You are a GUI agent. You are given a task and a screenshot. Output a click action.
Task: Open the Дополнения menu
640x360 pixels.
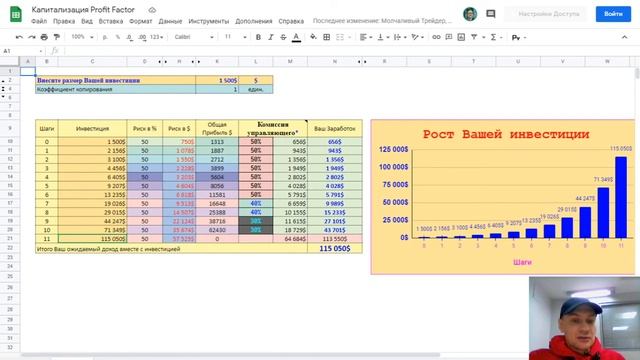[253, 21]
